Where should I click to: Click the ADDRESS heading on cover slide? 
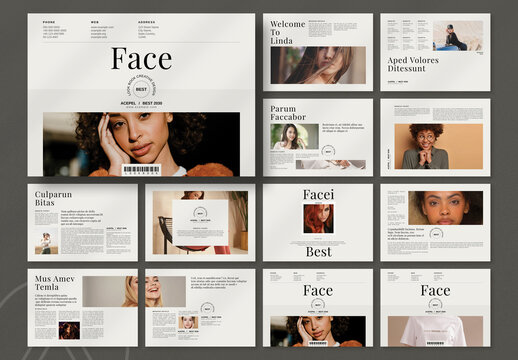point(147,22)
